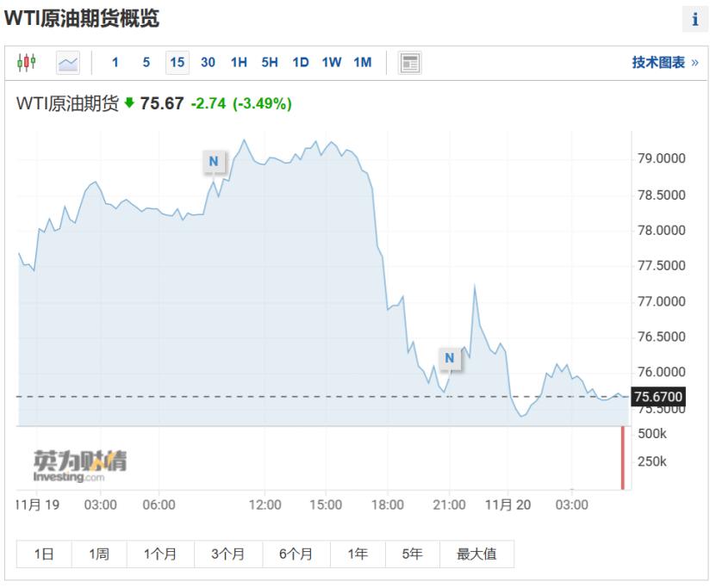Open the news marker near 21:00
This screenshot has height=588, width=716.
coord(449,358)
